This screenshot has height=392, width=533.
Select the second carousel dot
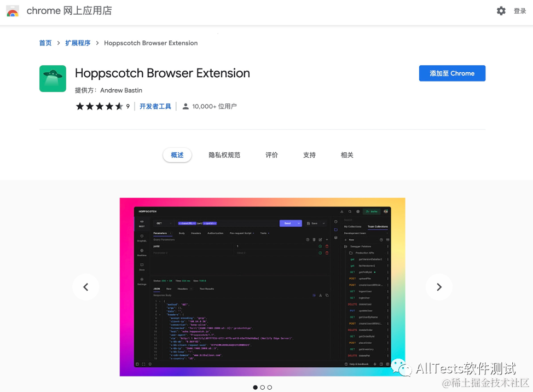(x=262, y=387)
